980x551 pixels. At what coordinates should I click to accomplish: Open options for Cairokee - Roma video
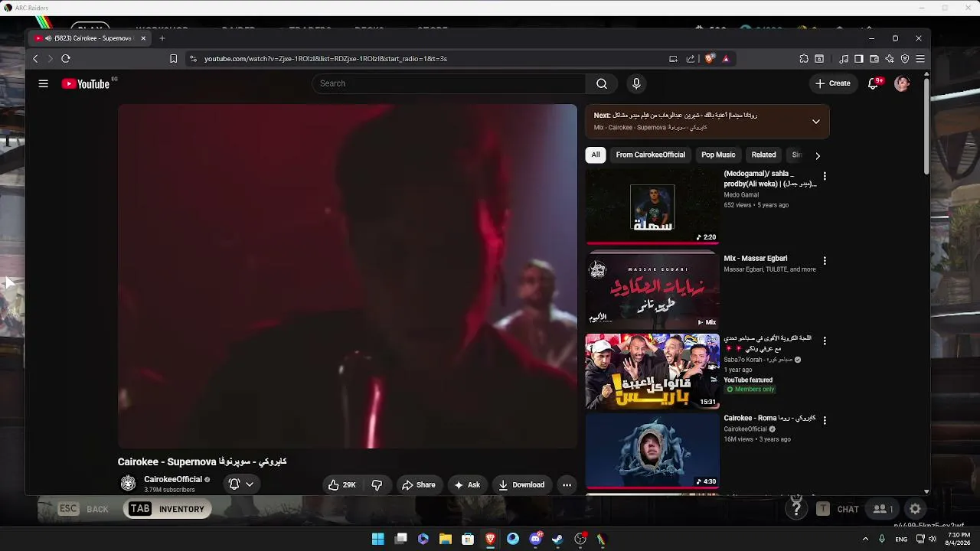[x=825, y=420]
